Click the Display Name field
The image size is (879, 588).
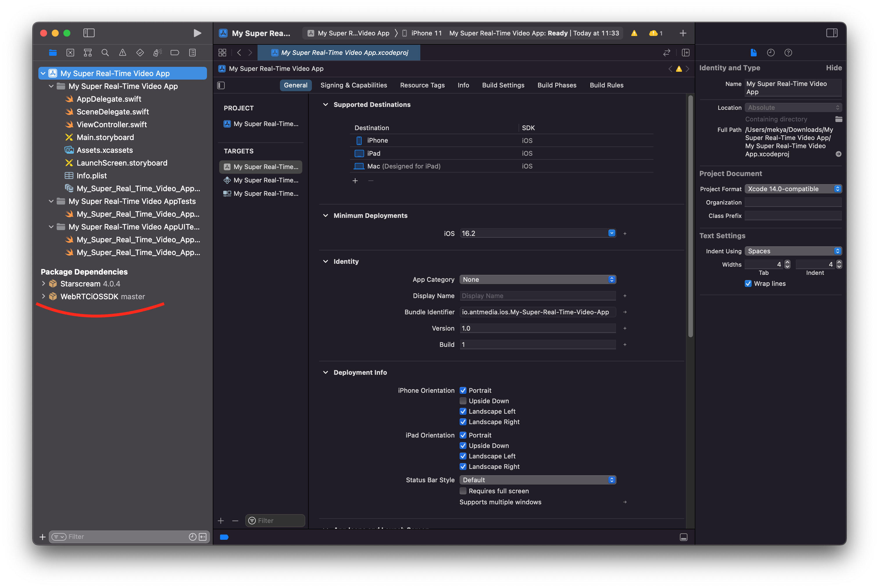(x=538, y=295)
